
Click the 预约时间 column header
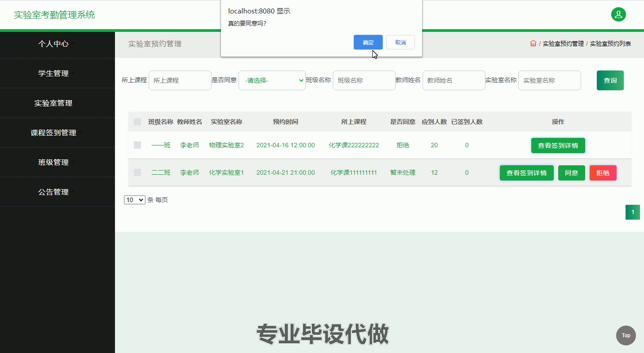point(286,122)
